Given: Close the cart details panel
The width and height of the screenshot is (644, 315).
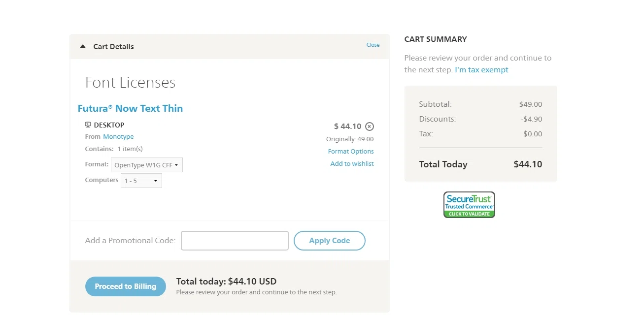Looking at the screenshot, I should 373,45.
